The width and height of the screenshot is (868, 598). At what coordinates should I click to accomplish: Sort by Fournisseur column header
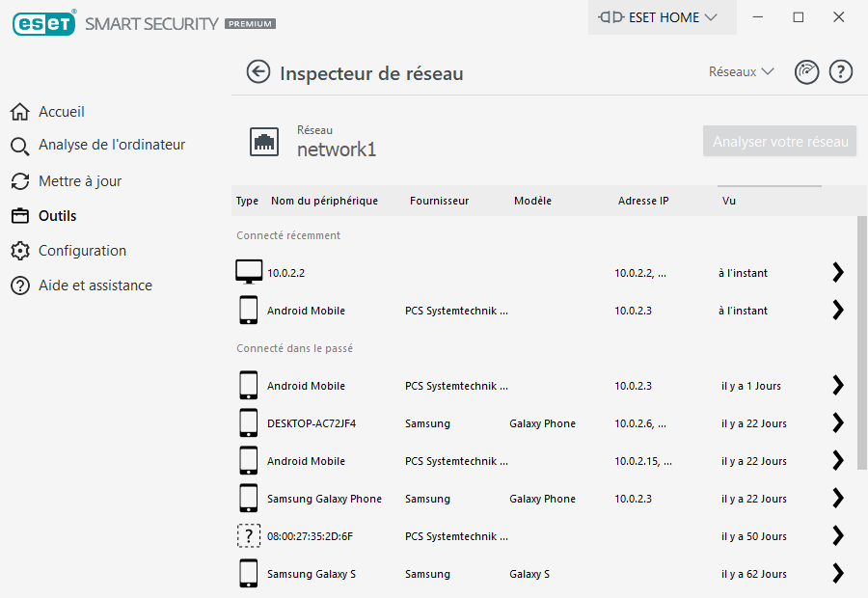(x=439, y=201)
